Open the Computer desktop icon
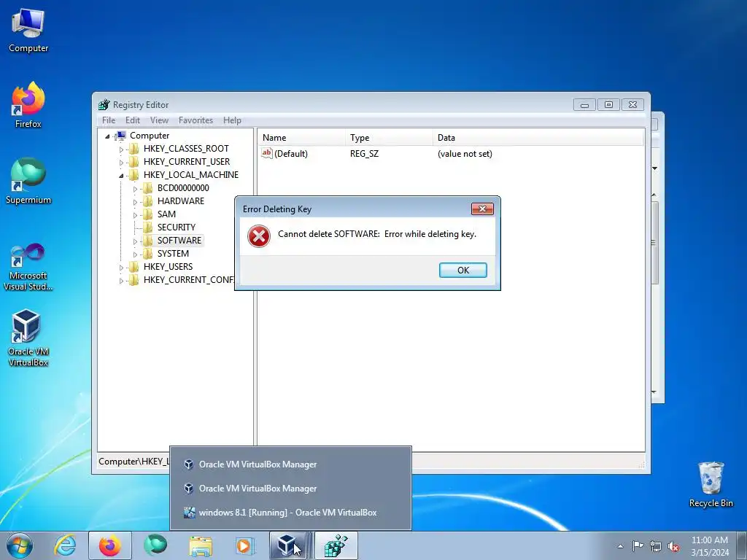747x560 pixels. (28, 31)
